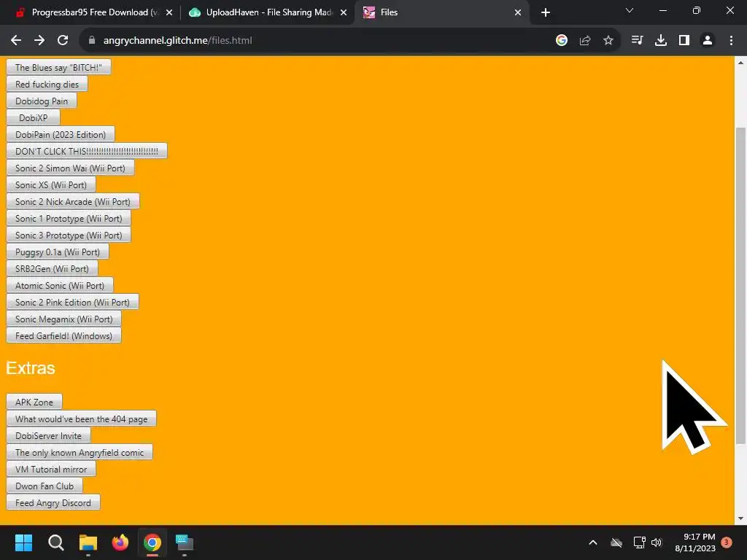Open Sonic 2 Nick Arcade (Wii Port)
The image size is (747, 560).
point(73,201)
